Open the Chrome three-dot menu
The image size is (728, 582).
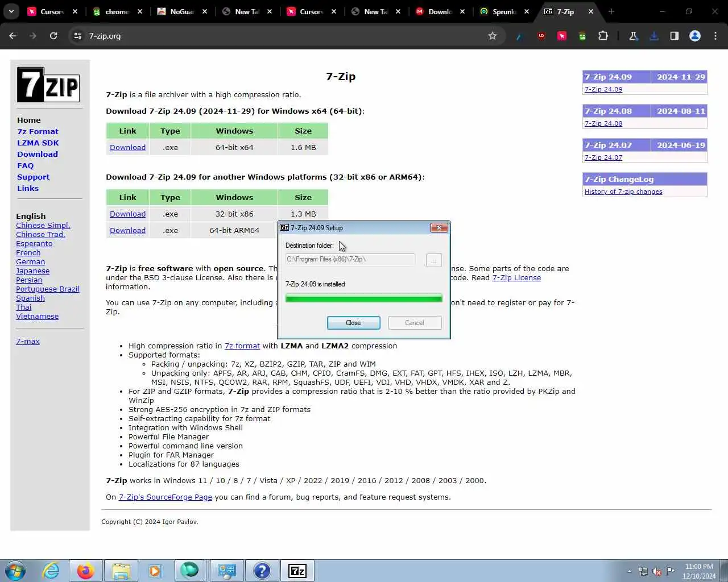coord(715,36)
